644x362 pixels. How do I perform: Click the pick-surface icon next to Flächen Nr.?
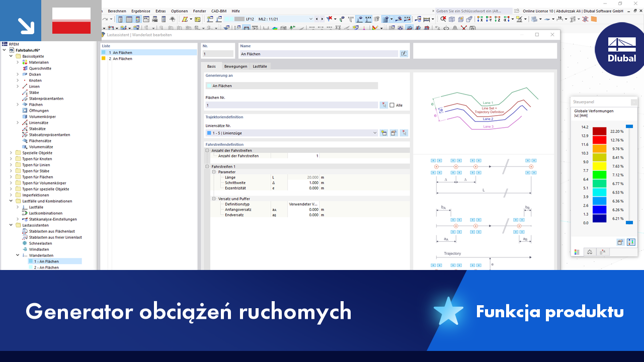point(384,105)
